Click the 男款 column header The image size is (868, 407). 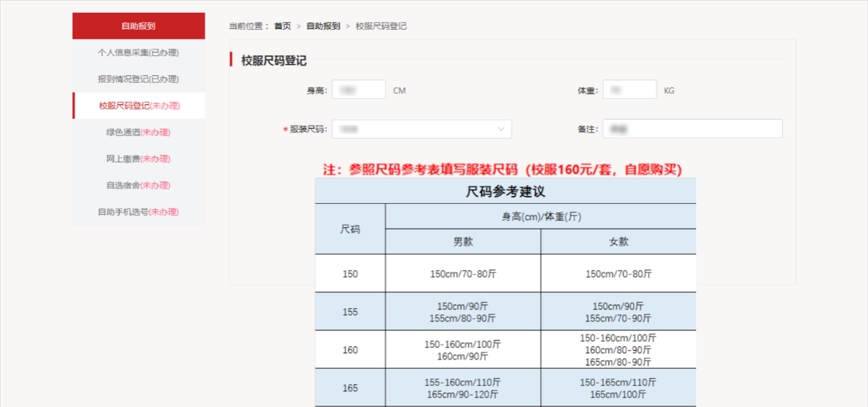point(463,242)
